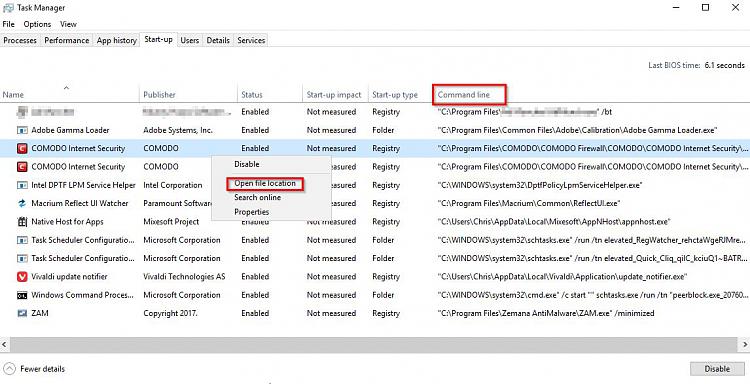Select the Vivaldi update notifier name
The width and height of the screenshot is (750, 384).
tap(69, 276)
